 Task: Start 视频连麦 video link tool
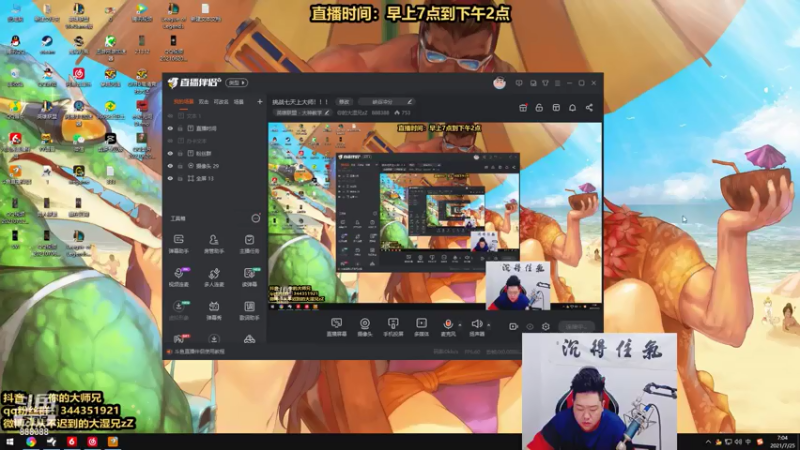coord(179,277)
